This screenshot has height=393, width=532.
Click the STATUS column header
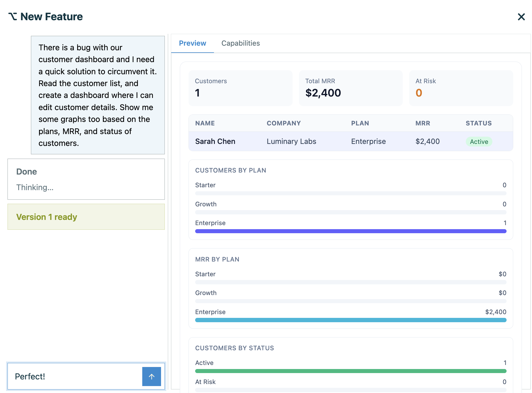(479, 123)
